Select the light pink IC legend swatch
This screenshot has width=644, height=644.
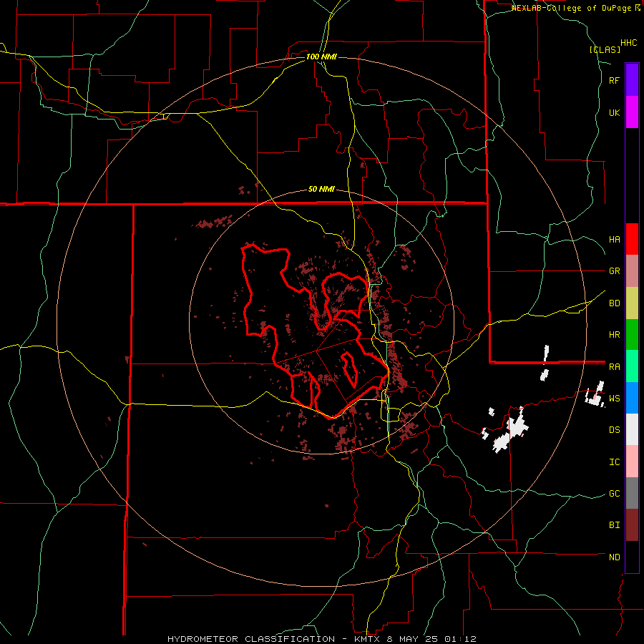point(632,462)
